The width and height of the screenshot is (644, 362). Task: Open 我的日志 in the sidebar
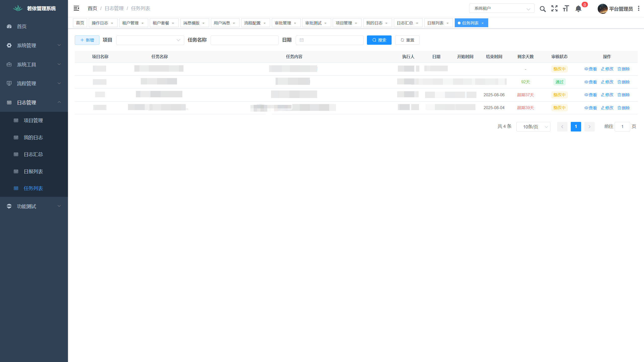point(33,138)
